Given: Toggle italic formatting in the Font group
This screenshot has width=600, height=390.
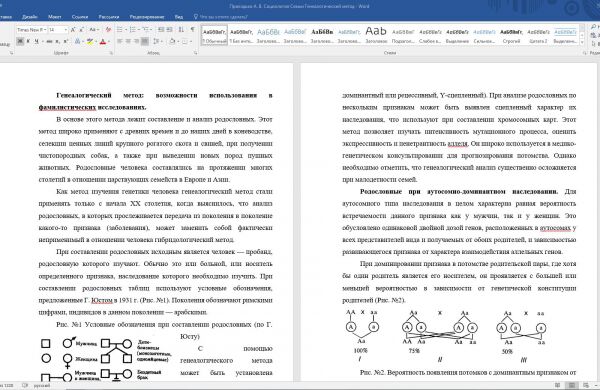Looking at the screenshot, I should 28,41.
